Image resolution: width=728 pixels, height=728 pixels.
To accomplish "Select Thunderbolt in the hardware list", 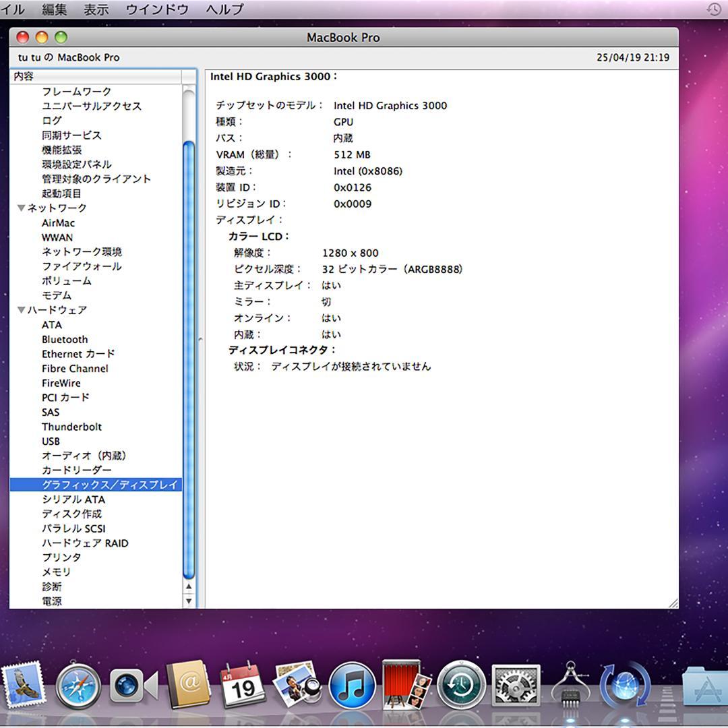I will click(71, 427).
